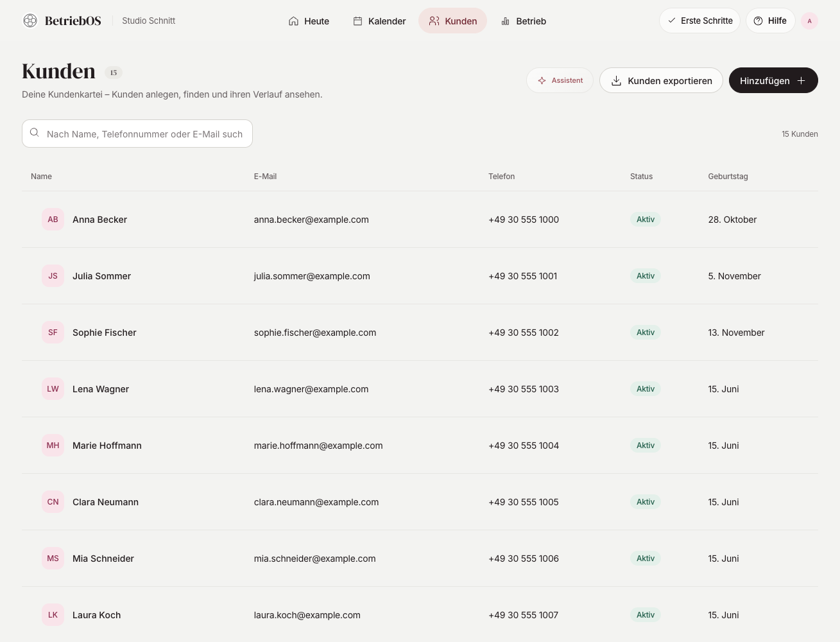Click Julia Sommer's Aktiv status badge
Screen dimensions: 840x642
[646, 276]
